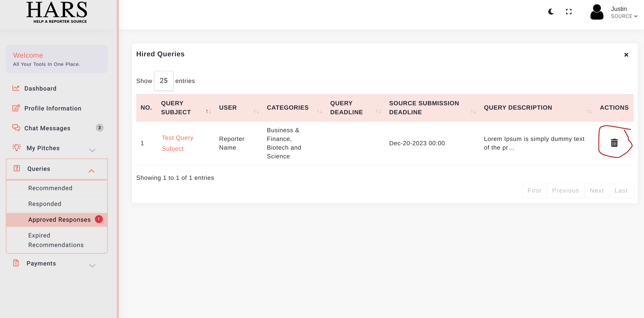Screen dimensions: 644x318
Task: Open the Justin SOURCE account dropdown
Action: tap(624, 13)
